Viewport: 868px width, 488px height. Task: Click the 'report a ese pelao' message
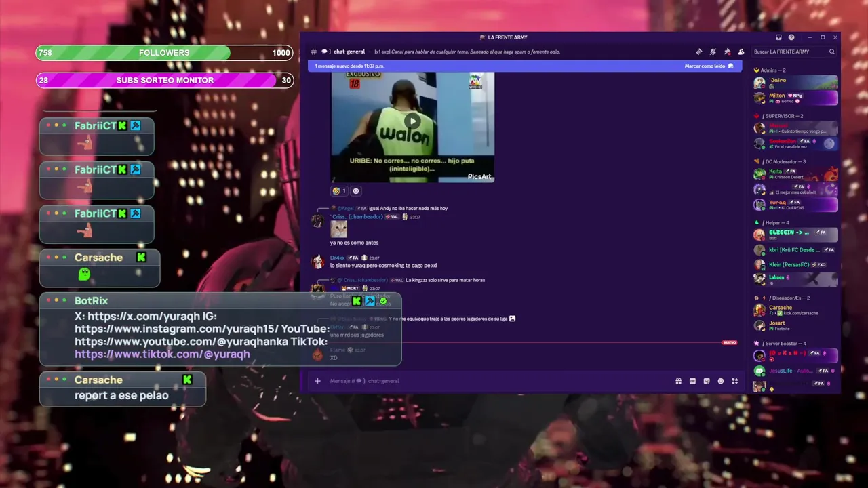(x=121, y=395)
